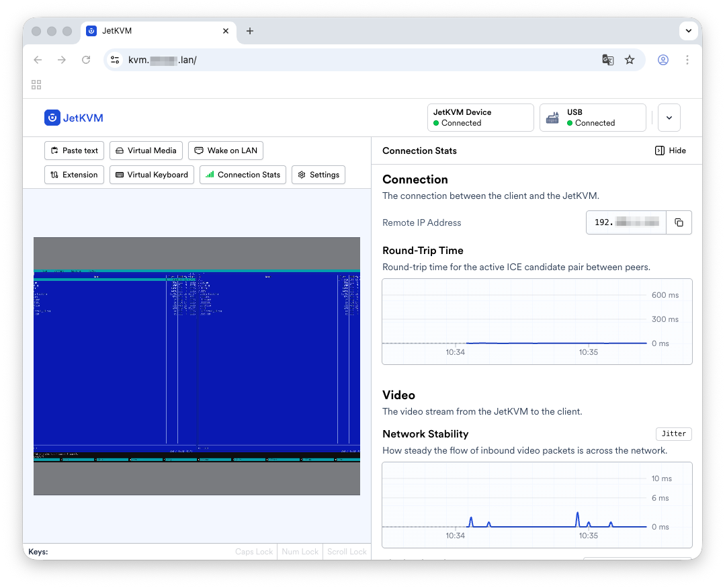Open Virtual Media dialog
Image resolution: width=725 pixels, height=588 pixels.
pyautogui.click(x=146, y=151)
